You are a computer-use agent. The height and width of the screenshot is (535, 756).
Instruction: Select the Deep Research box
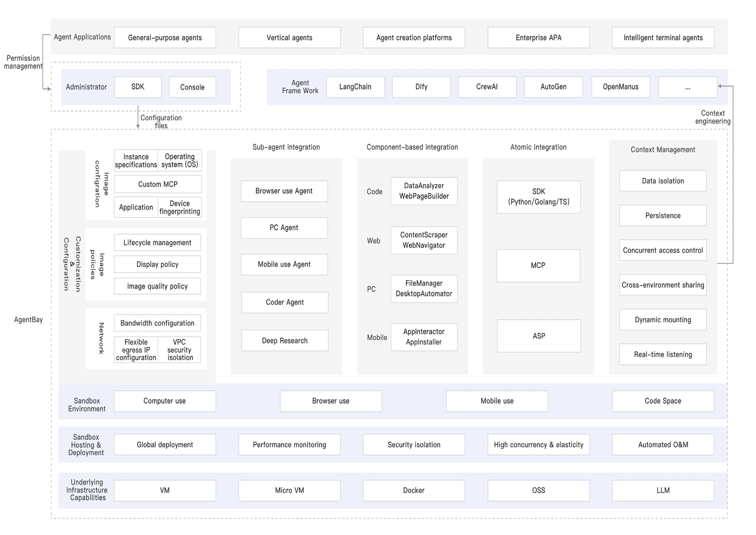pos(284,341)
